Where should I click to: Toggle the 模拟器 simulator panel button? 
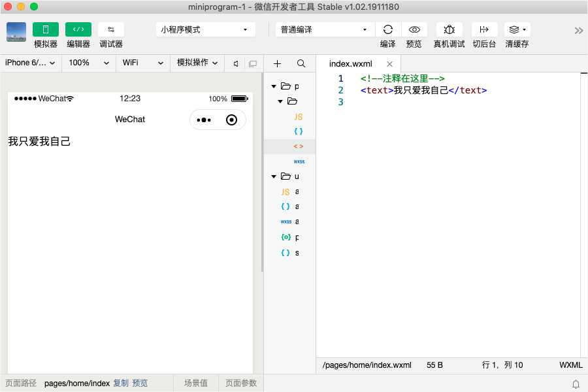tap(45, 29)
